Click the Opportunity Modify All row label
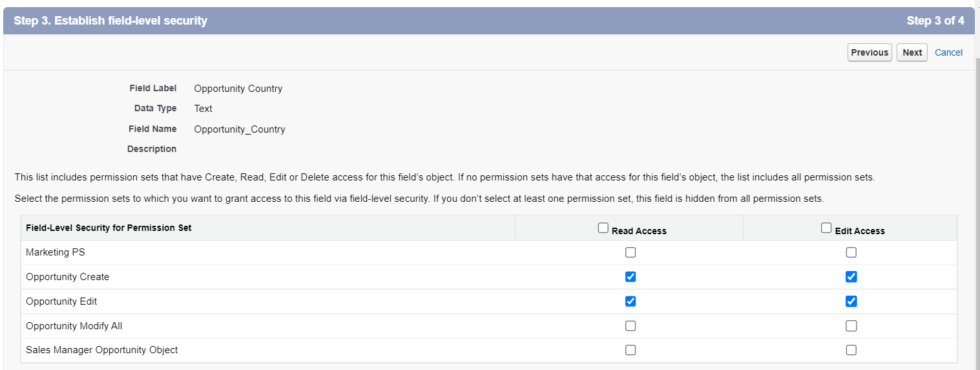The width and height of the screenshot is (980, 370). pos(74,326)
